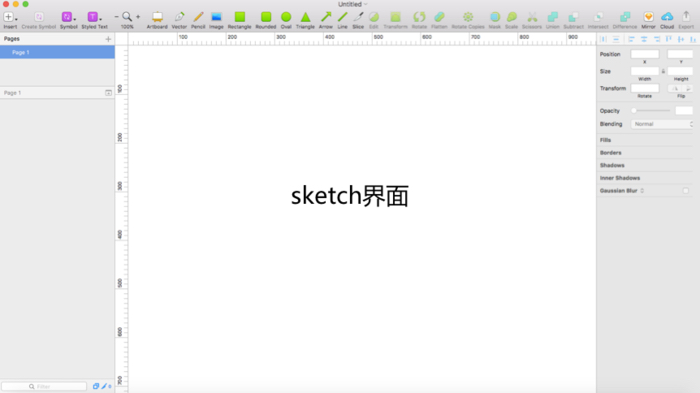Click the Union boolean icon
700x393 pixels.
point(553,17)
